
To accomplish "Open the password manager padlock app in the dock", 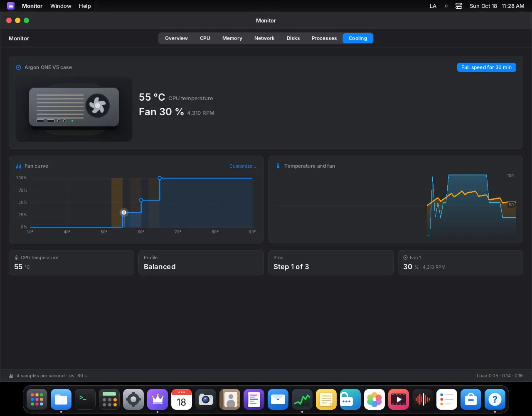I will coord(350,400).
